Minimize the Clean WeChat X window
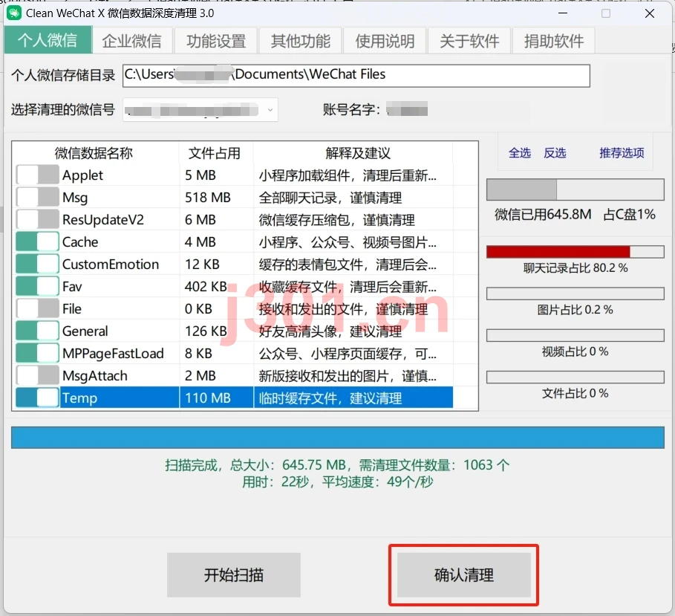Viewport: 675px width, 616px height. pyautogui.click(x=563, y=13)
